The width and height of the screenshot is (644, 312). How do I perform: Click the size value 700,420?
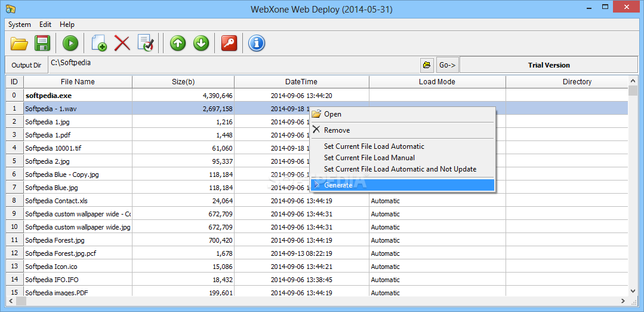[221, 240]
